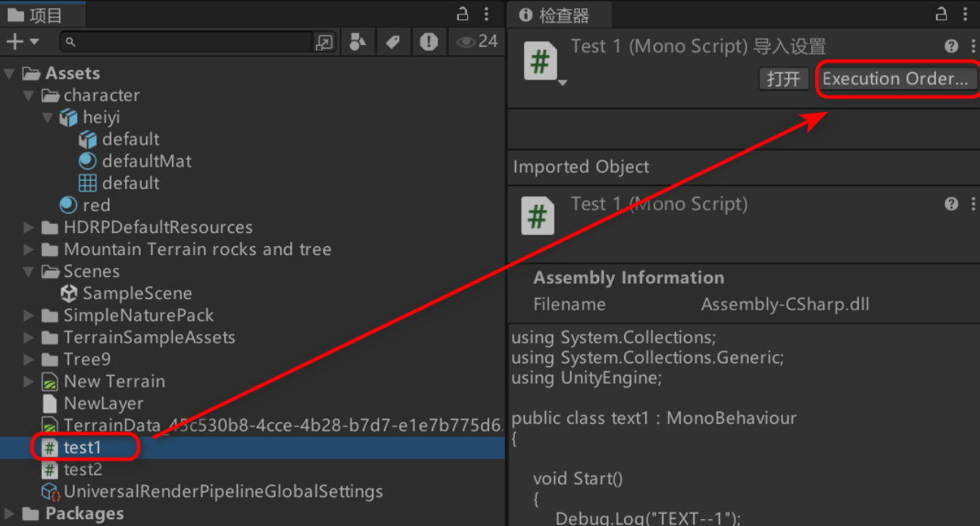Viewport: 980px width, 526px height.
Task: Select the heiyi prefab model icon
Action: (x=69, y=117)
